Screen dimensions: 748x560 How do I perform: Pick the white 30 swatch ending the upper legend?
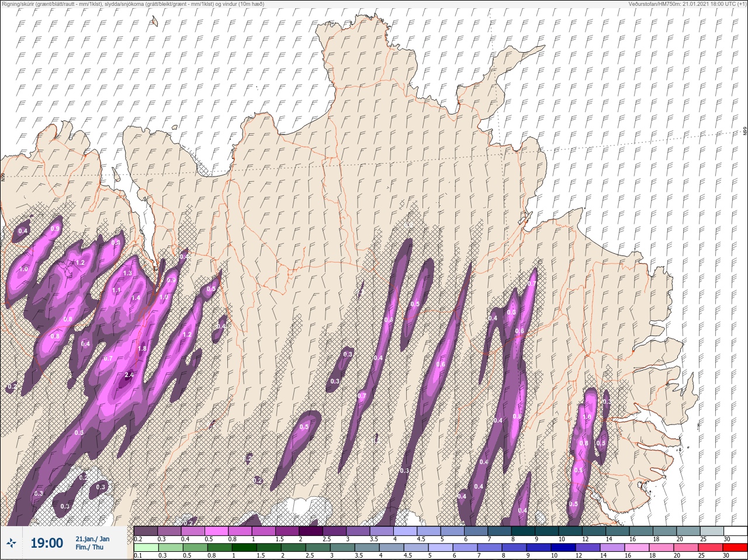pyautogui.click(x=735, y=531)
